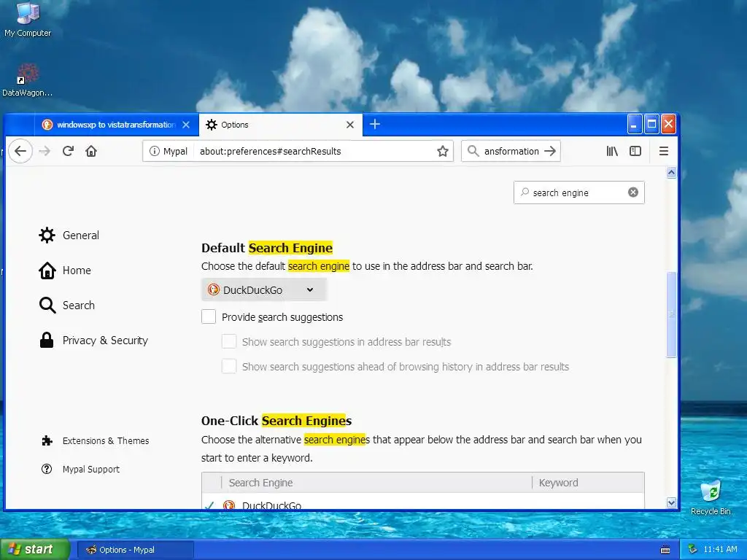Close the windowsxp to vistatransformation tab
747x560 pixels.
pos(186,125)
